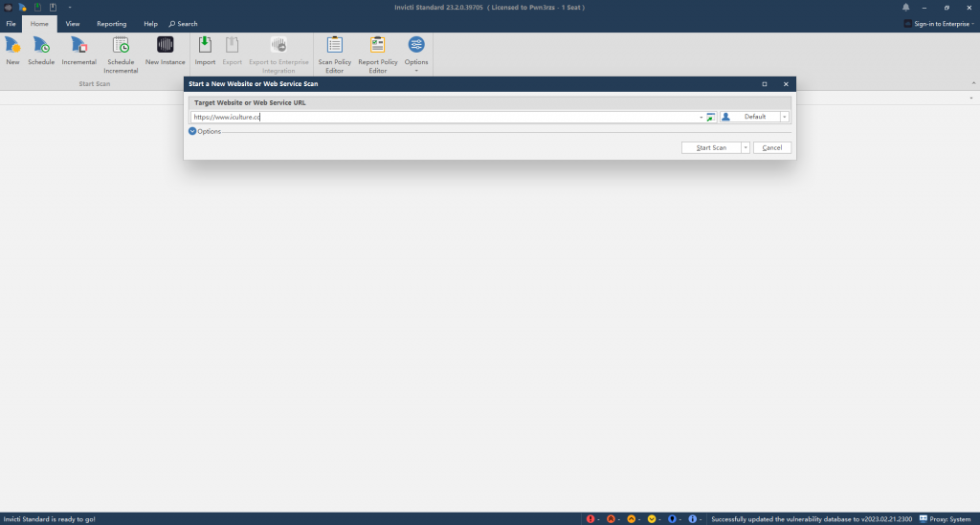Cancel the new scan dialog
Screen dimensions: 980x525
(x=772, y=148)
